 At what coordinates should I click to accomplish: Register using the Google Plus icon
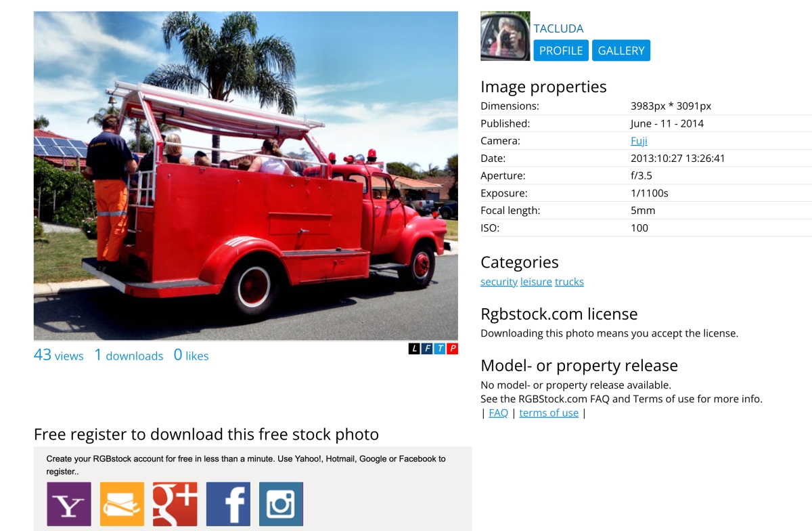pos(175,504)
